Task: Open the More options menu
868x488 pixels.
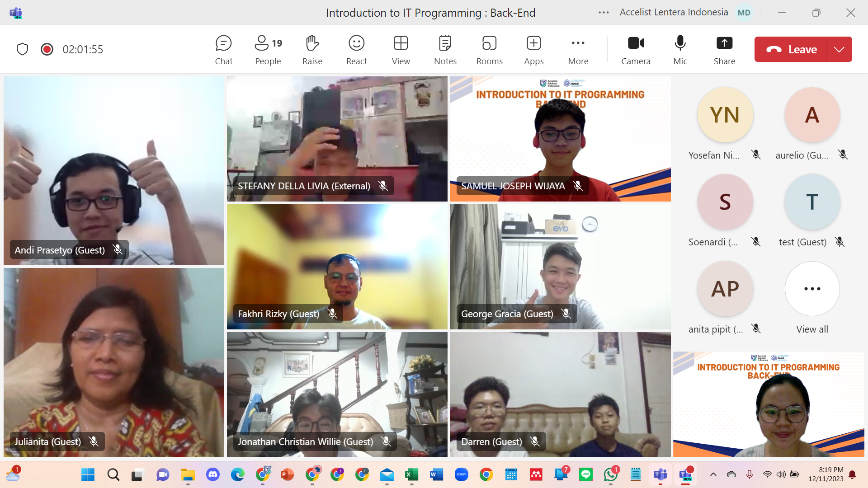Action: (578, 49)
